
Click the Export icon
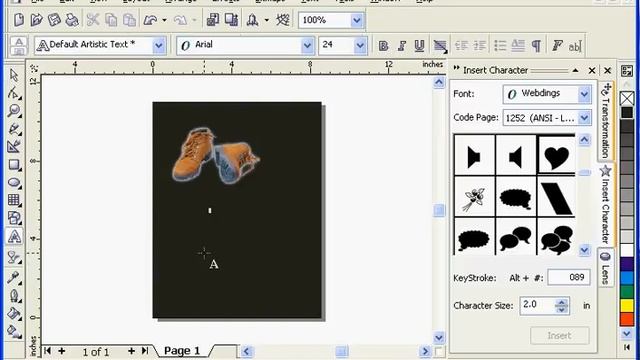point(231,20)
